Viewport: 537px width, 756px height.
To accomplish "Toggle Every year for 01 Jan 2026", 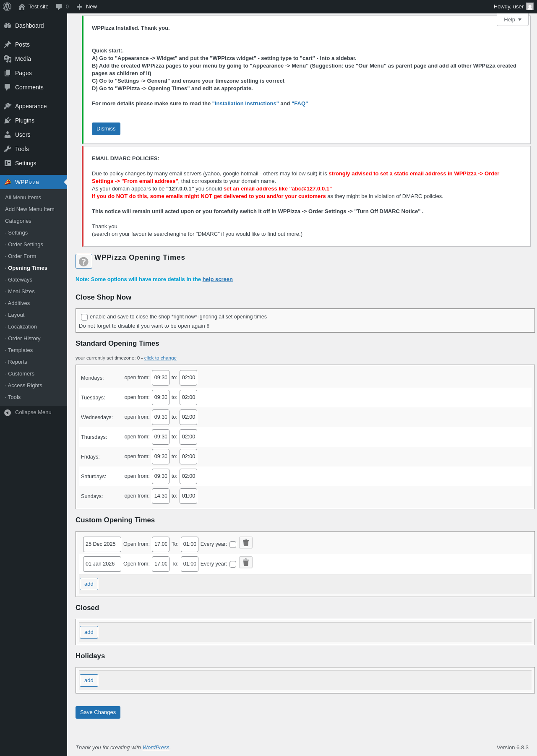I will (x=233, y=564).
